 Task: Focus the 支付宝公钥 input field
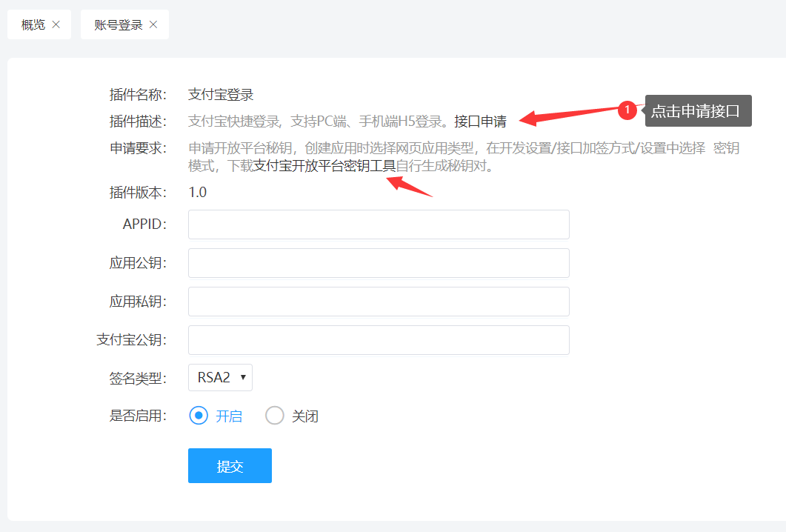click(x=379, y=340)
